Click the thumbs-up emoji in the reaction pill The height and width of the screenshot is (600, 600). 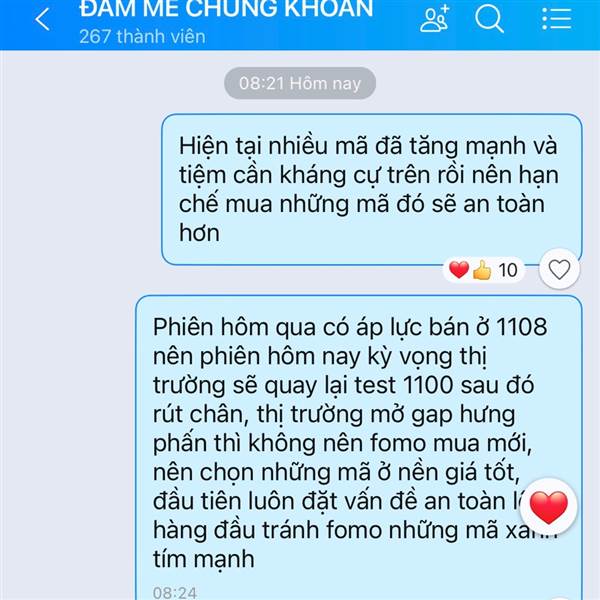pos(482,270)
